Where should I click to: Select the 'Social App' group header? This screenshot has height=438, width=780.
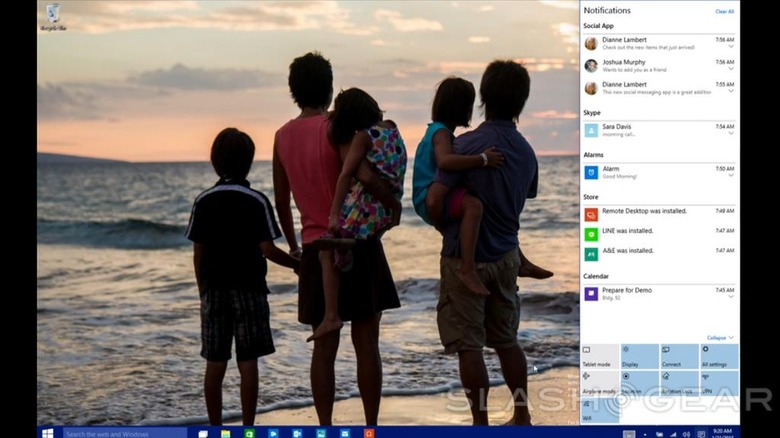(598, 26)
